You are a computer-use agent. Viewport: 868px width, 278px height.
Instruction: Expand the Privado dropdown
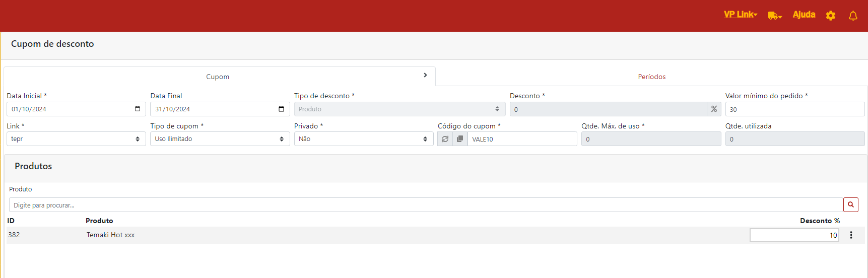tap(363, 139)
